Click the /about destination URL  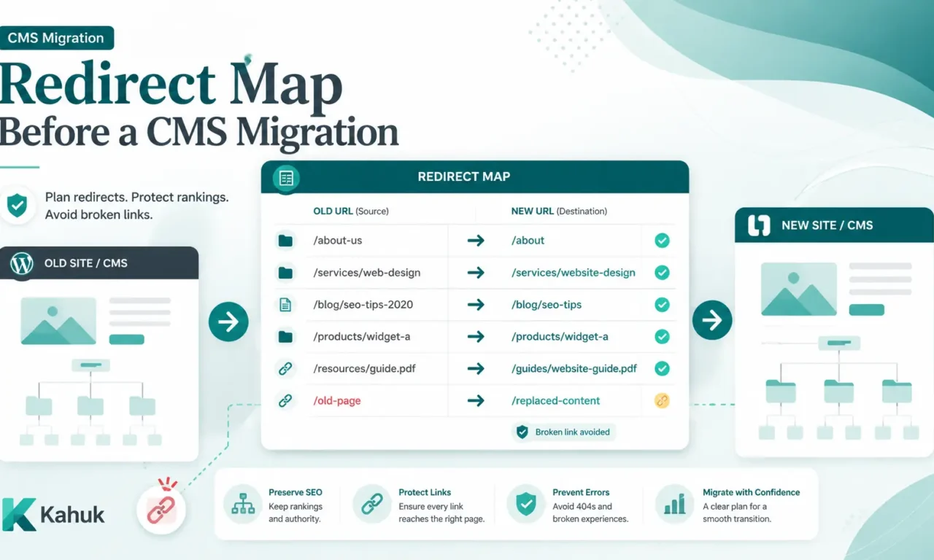pos(528,241)
